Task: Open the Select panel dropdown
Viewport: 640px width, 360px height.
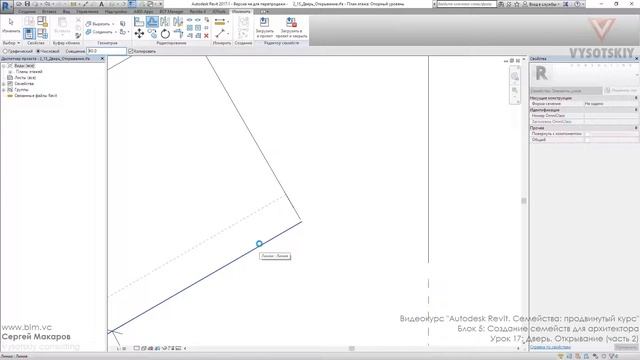Action: 11,43
